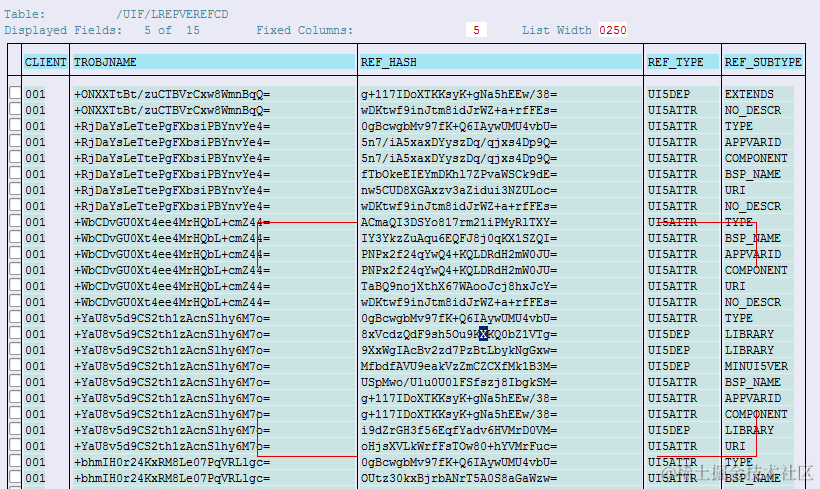Click LIBRARY in the 9XxWgIAcBv hash row

[749, 350]
